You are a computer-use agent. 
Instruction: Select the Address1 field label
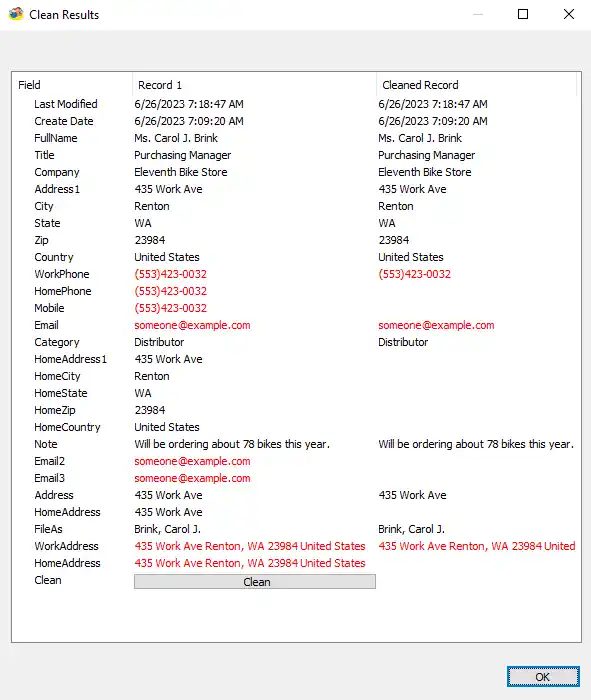pyautogui.click(x=57, y=189)
